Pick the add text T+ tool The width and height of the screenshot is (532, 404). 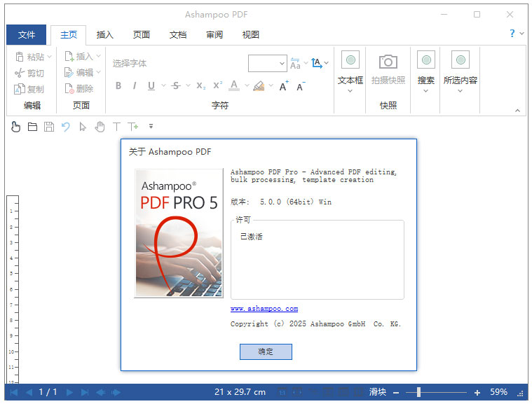tap(132, 127)
